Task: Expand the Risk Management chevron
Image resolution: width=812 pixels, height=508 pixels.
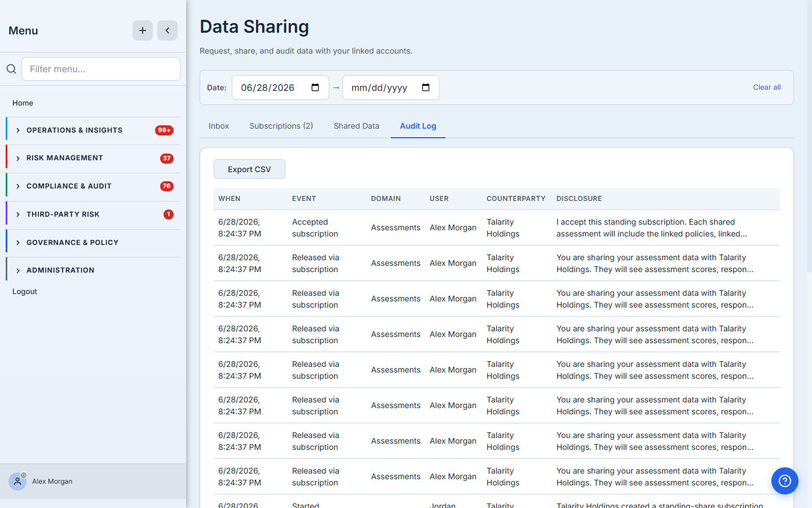Action: pos(18,159)
